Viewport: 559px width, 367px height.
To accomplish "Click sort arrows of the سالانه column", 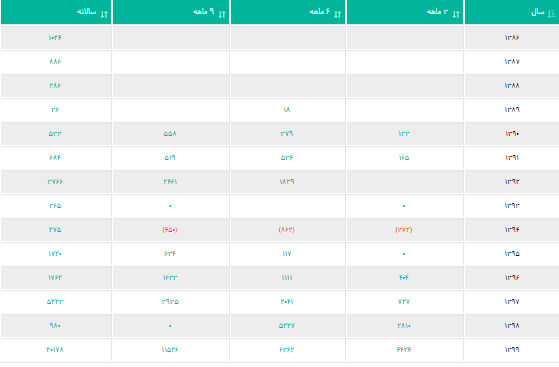I will point(104,14).
